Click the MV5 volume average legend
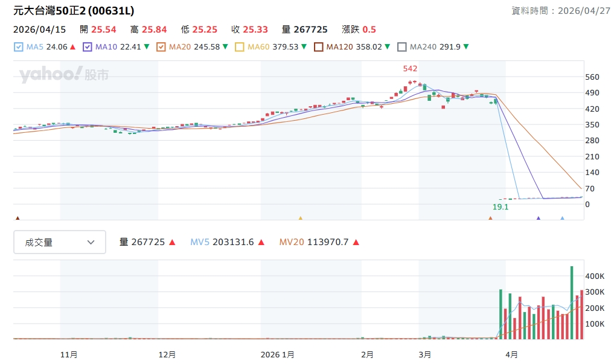 click(227, 242)
